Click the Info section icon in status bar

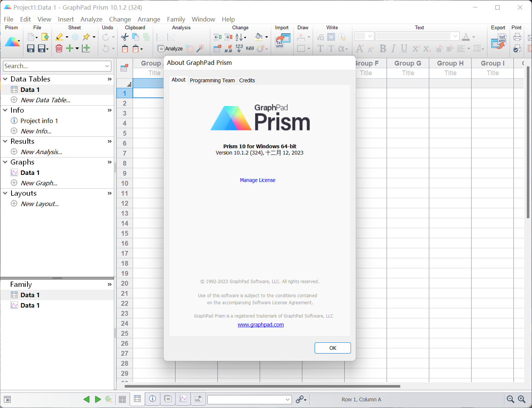pyautogui.click(x=152, y=399)
